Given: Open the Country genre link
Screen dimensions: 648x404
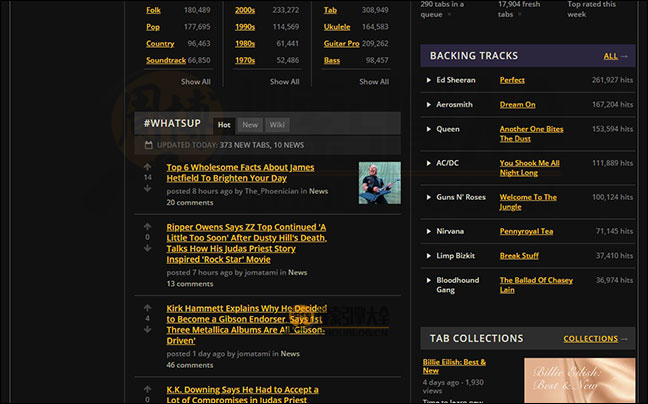Looking at the screenshot, I should coord(160,44).
